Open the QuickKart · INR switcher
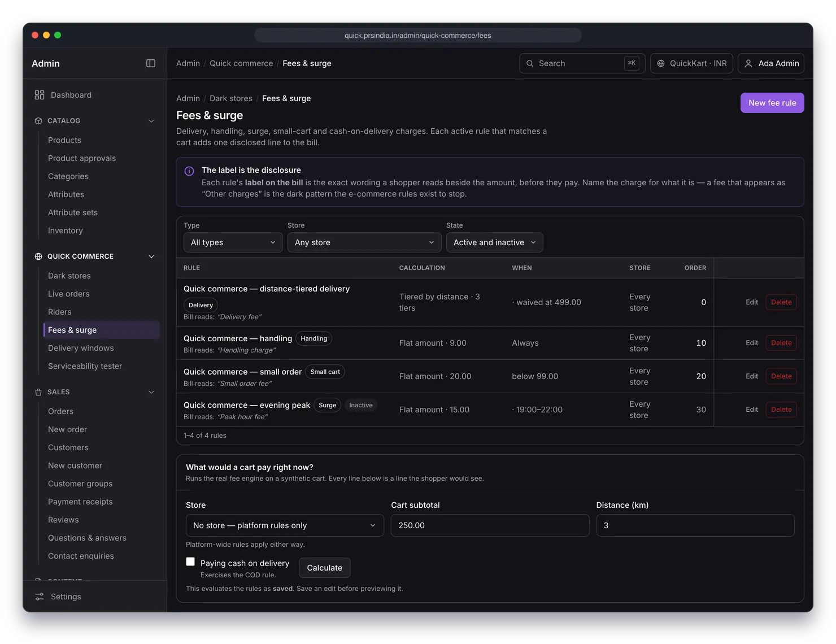Viewport: 836px width, 644px height. (691, 63)
